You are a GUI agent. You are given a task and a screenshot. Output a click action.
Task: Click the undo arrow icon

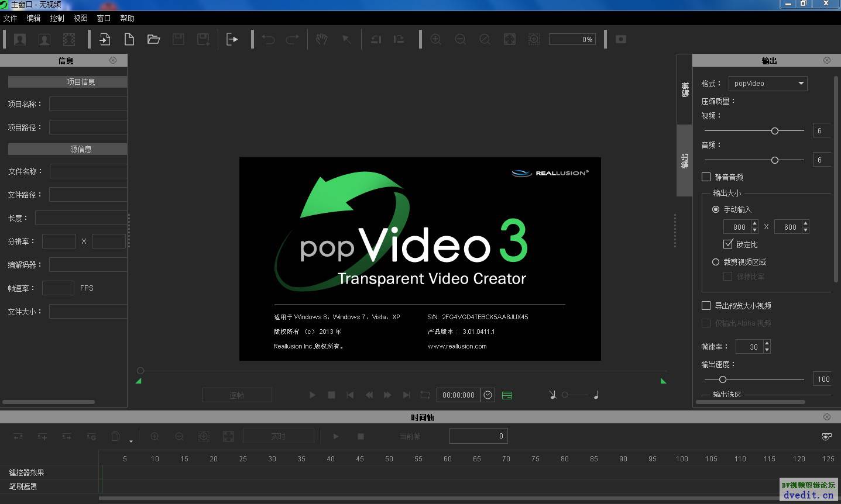point(268,39)
